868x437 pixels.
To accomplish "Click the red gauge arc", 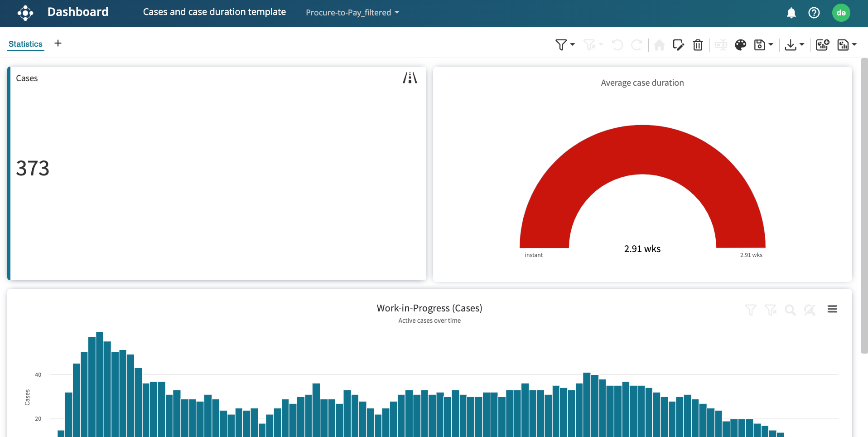I will pyautogui.click(x=642, y=150).
